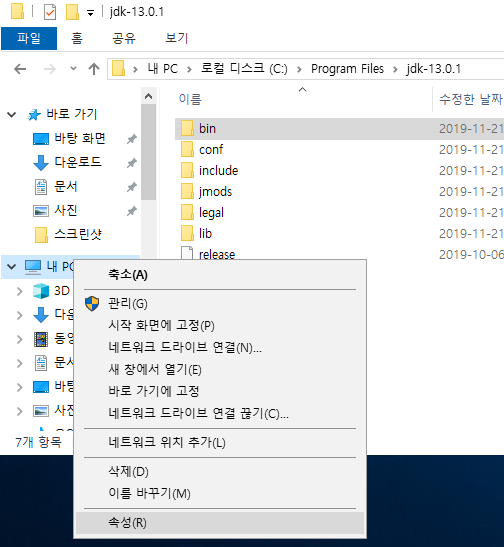
Task: Open 스크린샷 folder in quick access
Action: click(78, 234)
